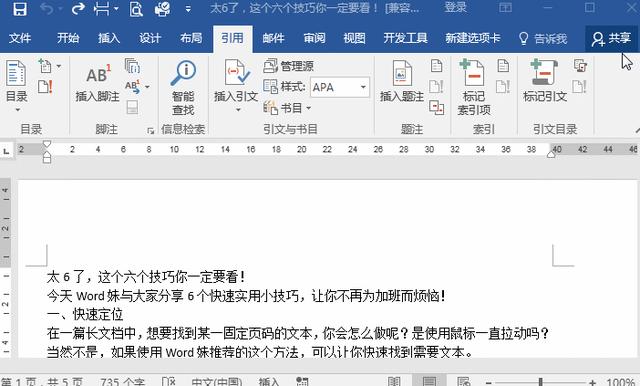Switch to Read Mode view in status bar
Screen dimensions: 640x386
tap(394, 382)
